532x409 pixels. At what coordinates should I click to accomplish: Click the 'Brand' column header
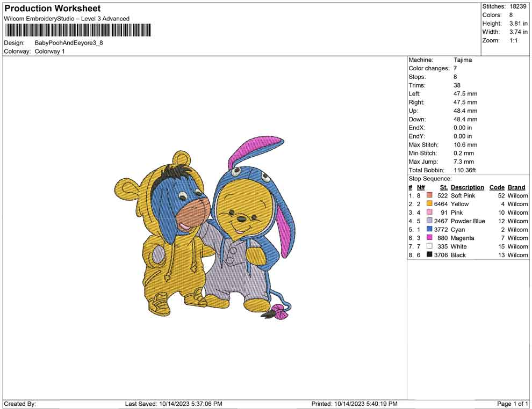[x=516, y=187]
